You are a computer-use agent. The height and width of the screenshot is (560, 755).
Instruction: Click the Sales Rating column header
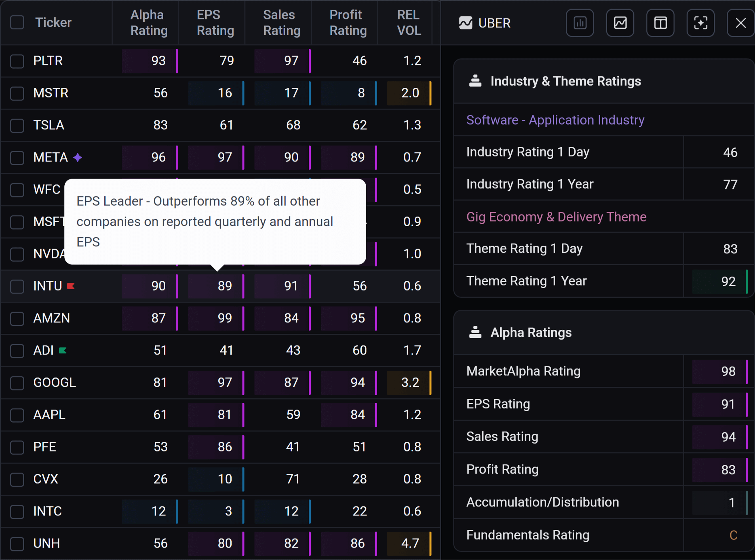281,22
